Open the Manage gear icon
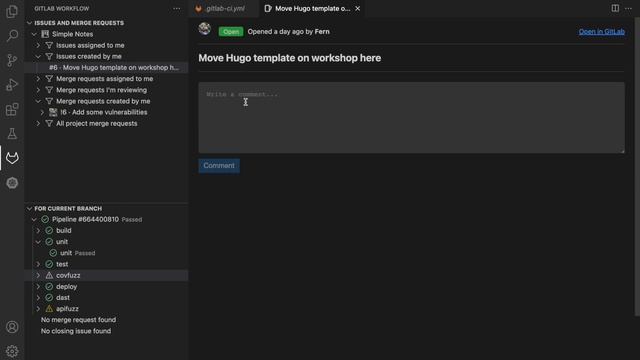Viewport: 640px width, 360px height. [x=12, y=351]
